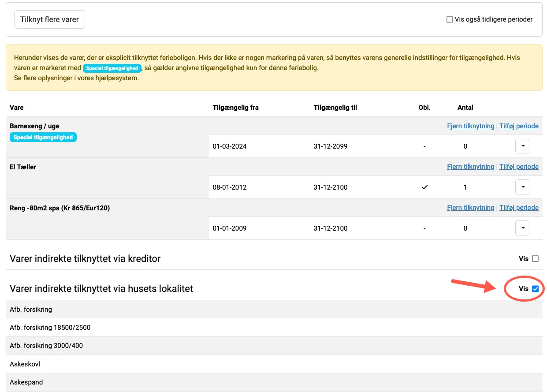The image size is (547, 392).
Task: Remove El Tæller link via Fjern tilknytning
Action: pyautogui.click(x=470, y=167)
